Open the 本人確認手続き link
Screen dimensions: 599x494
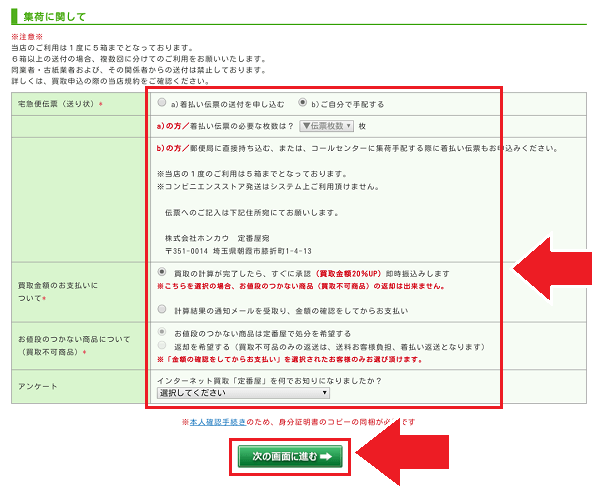coord(218,422)
